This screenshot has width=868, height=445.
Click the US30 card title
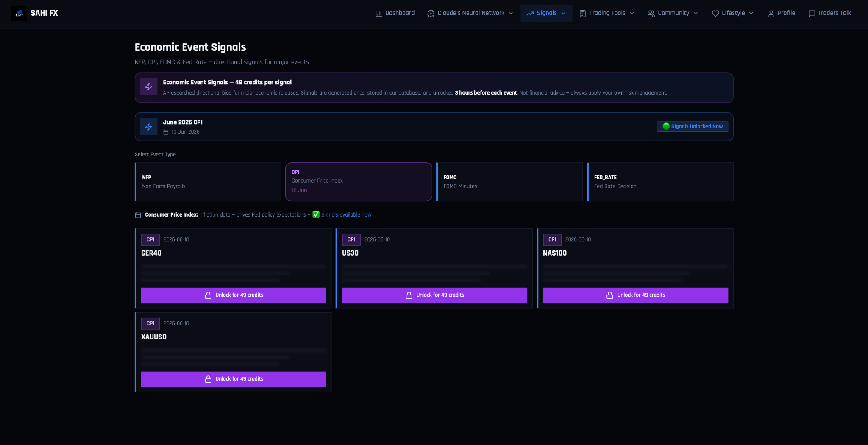(351, 253)
